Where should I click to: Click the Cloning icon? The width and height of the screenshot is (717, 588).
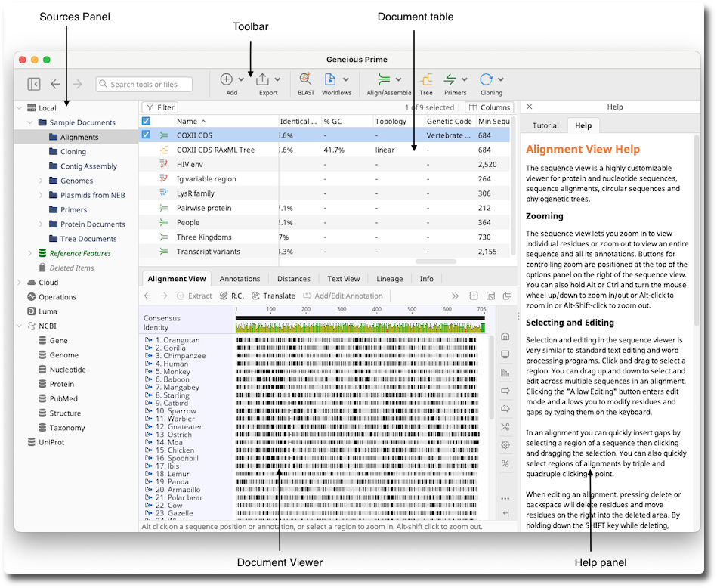(x=486, y=79)
